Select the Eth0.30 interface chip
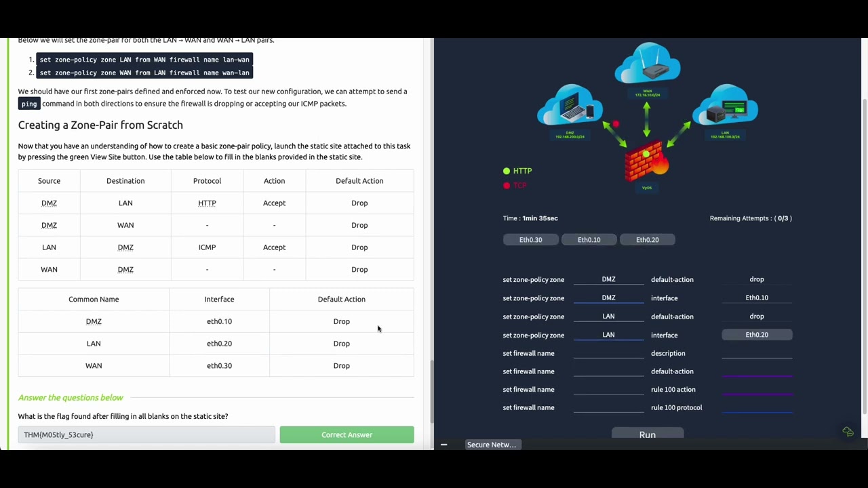 (x=530, y=240)
